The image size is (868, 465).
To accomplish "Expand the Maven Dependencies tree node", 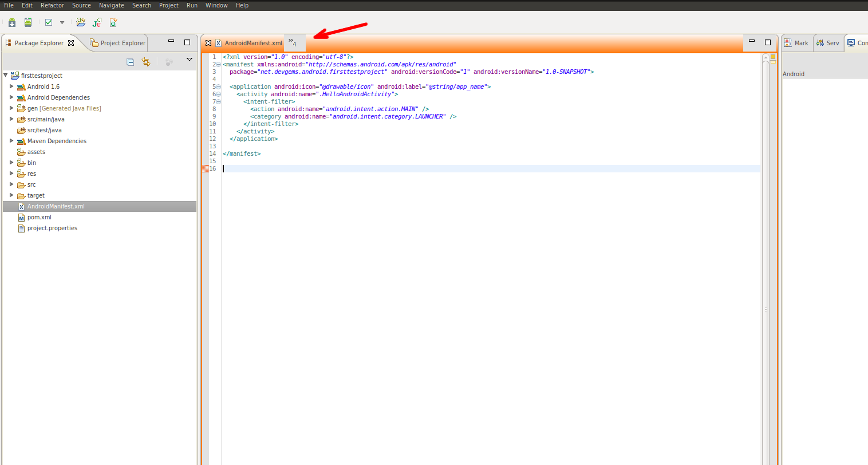I will point(11,141).
